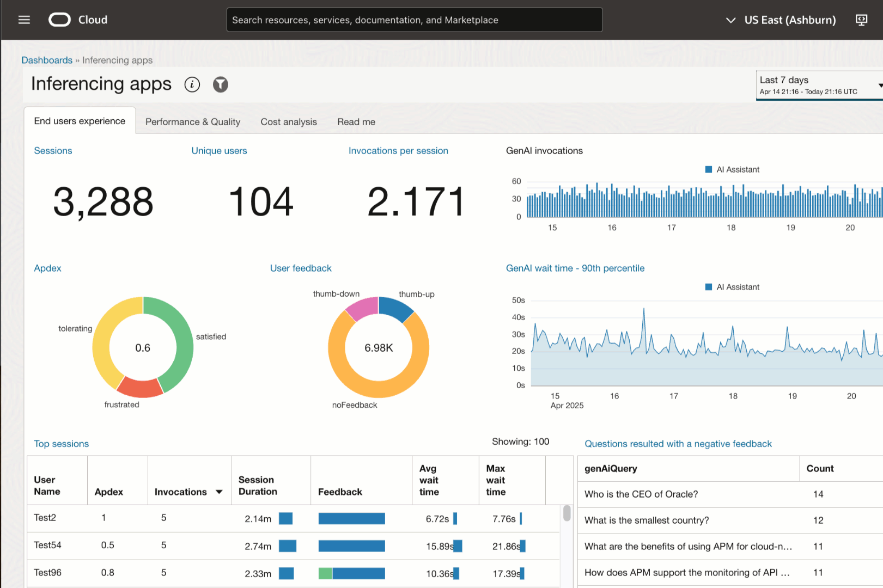Open the Last 7 days time range dropdown

pos(819,85)
